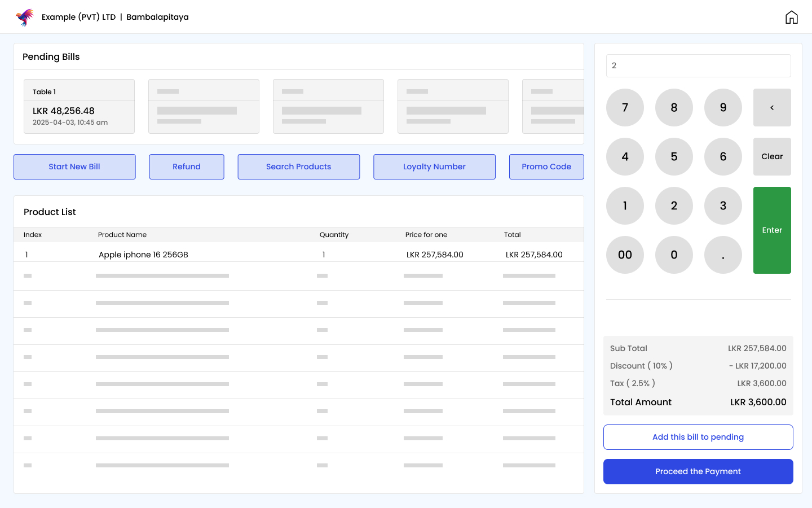The width and height of the screenshot is (812, 508).
Task: Add this bill to pending
Action: point(698,437)
